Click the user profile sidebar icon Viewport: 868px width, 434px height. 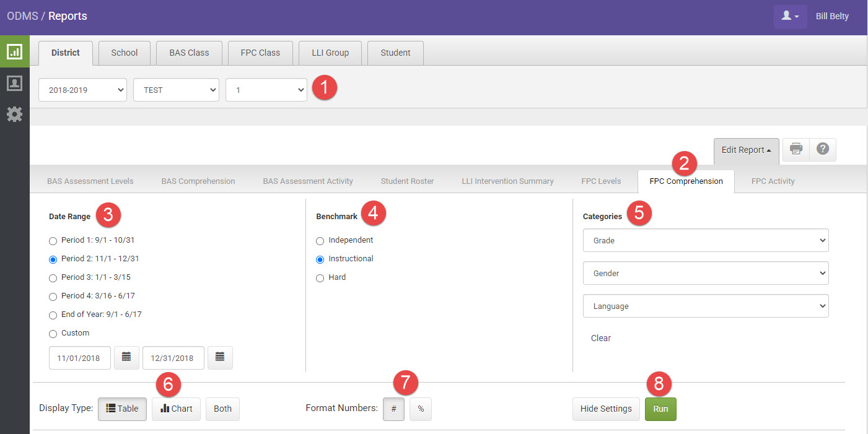(14, 83)
